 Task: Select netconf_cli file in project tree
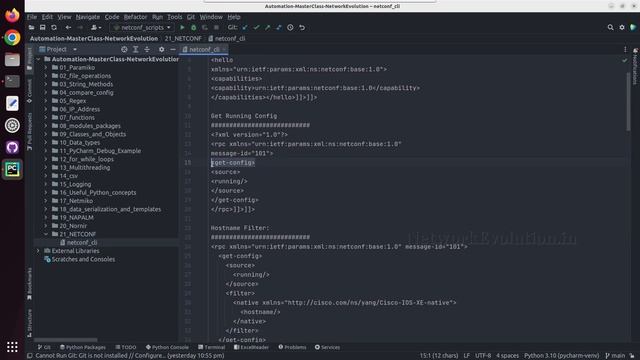82,242
